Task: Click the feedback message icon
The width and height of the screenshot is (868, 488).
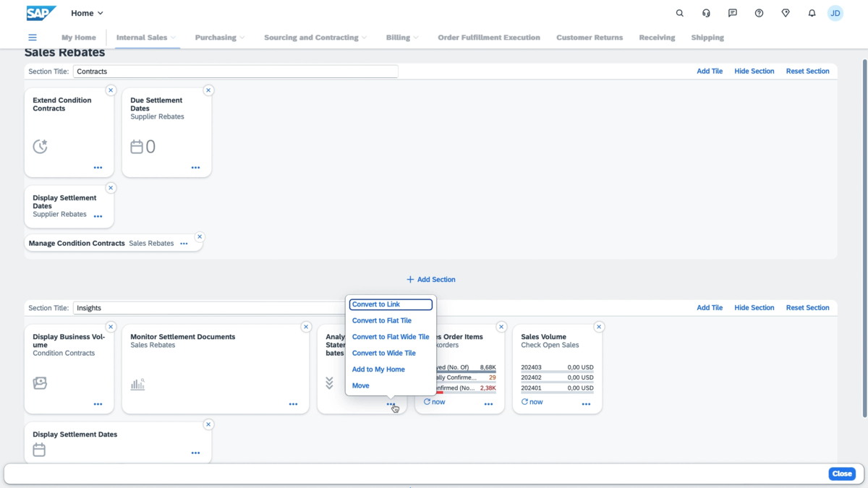Action: point(732,12)
